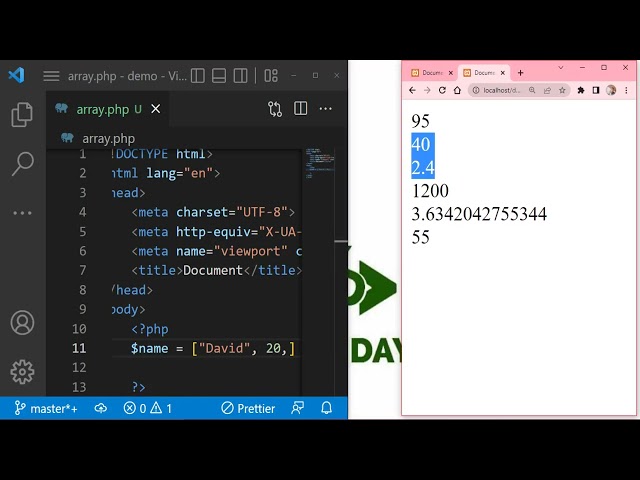The image size is (640, 480).
Task: View site information icon in address bar
Action: pos(476,90)
